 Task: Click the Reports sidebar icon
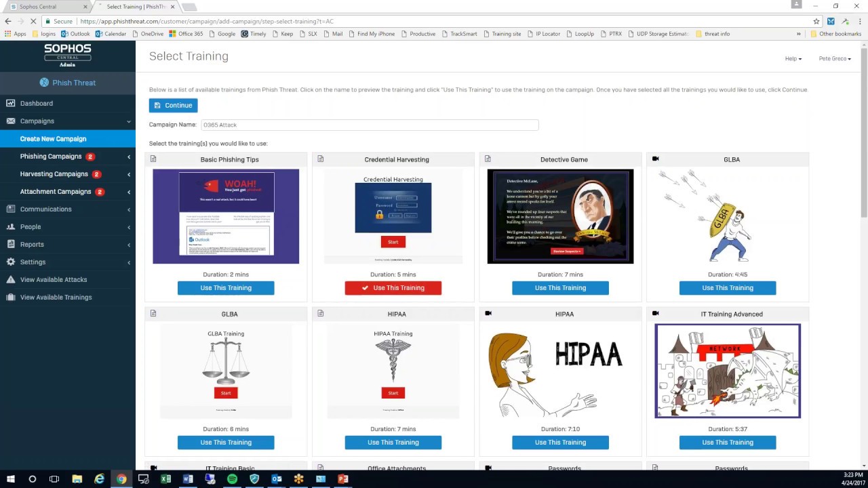point(11,244)
